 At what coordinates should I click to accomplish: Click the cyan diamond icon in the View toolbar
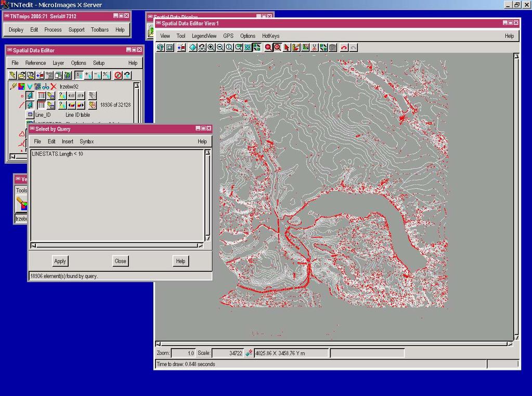coord(193,47)
